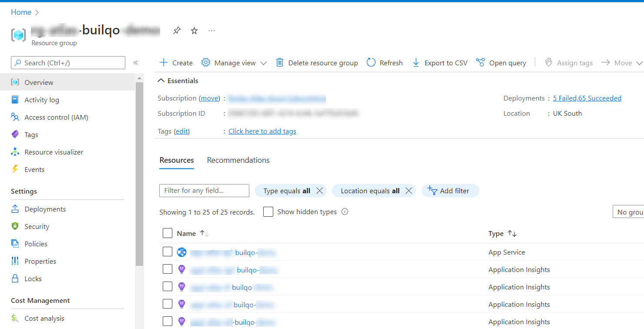Click the Delete resource group trash icon

coord(280,63)
